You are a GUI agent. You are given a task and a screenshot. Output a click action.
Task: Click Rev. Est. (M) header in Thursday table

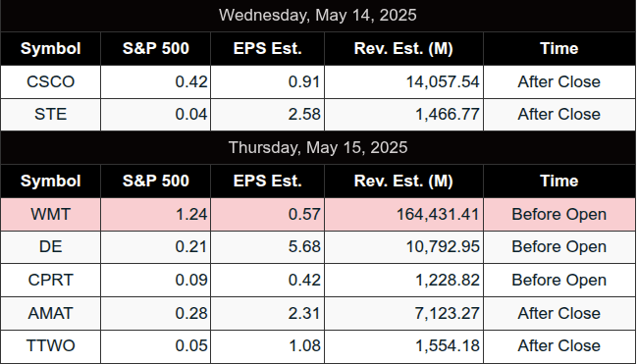click(403, 181)
